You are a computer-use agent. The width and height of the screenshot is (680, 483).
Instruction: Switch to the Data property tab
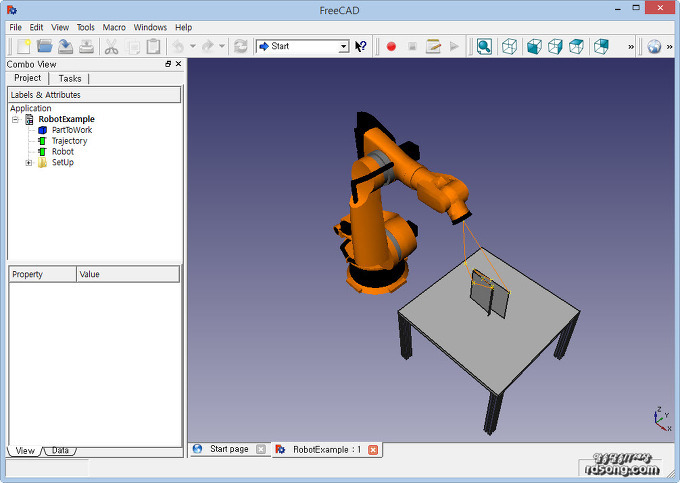60,450
